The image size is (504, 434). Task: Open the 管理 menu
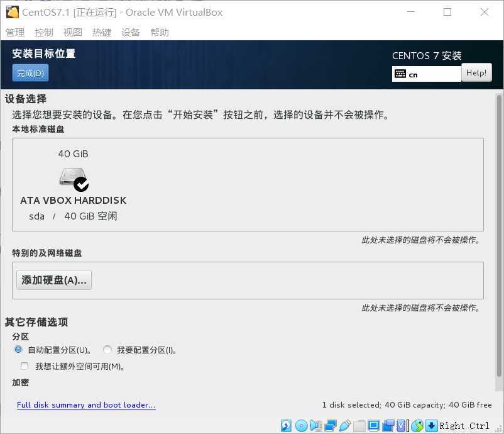pyautogui.click(x=15, y=32)
